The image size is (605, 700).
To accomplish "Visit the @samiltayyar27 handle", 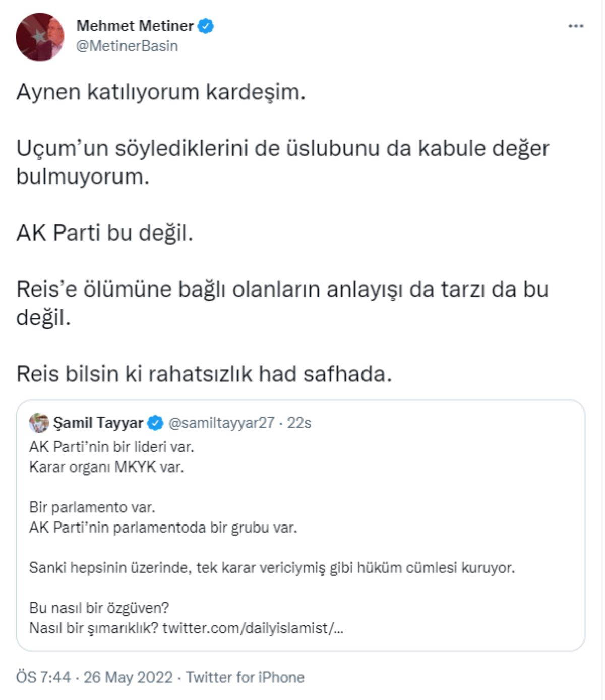I will (221, 423).
